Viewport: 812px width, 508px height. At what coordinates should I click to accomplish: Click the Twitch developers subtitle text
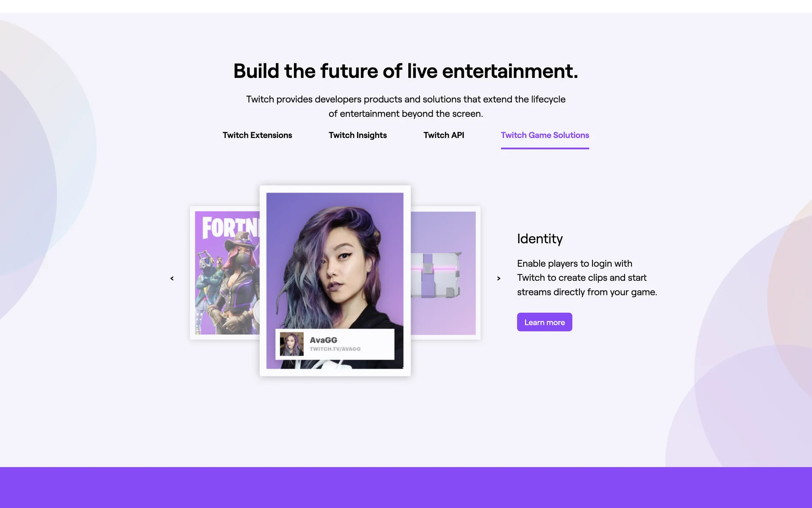point(406,106)
